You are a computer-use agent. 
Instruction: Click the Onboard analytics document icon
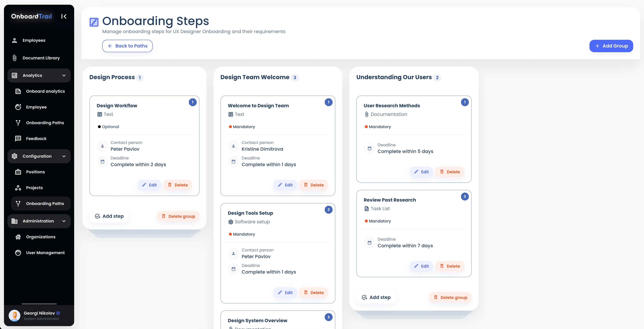click(18, 91)
